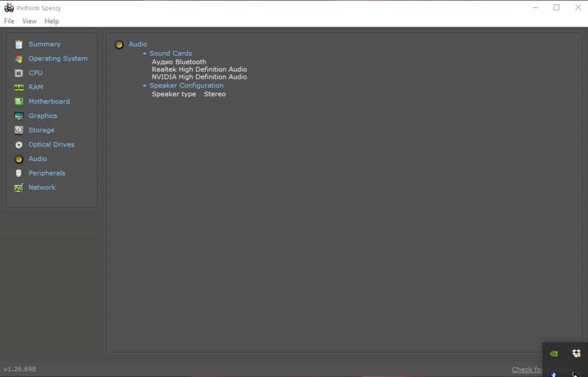Select the RAM module icon in sidebar
The image size is (588, 377).
(x=19, y=87)
